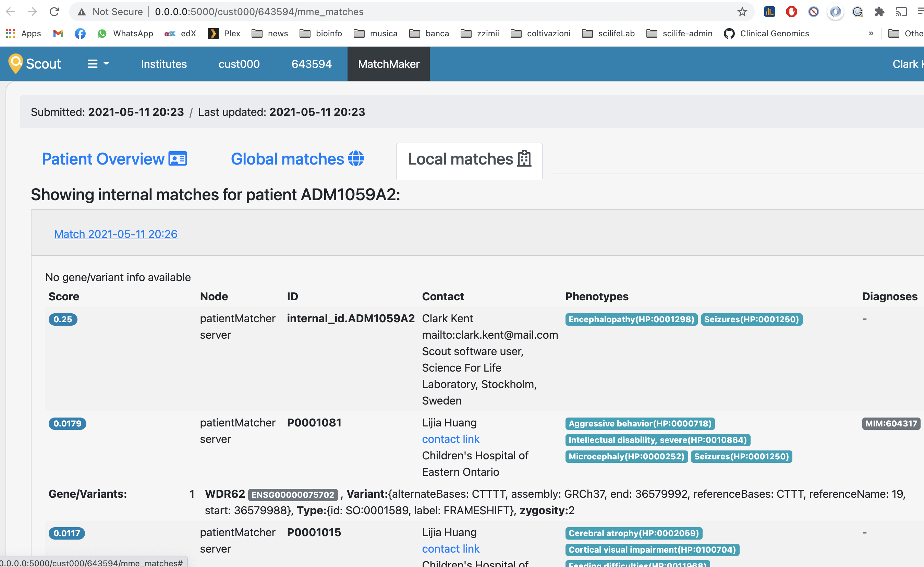
Task: Open the cust000 institute navbar link
Action: click(239, 64)
